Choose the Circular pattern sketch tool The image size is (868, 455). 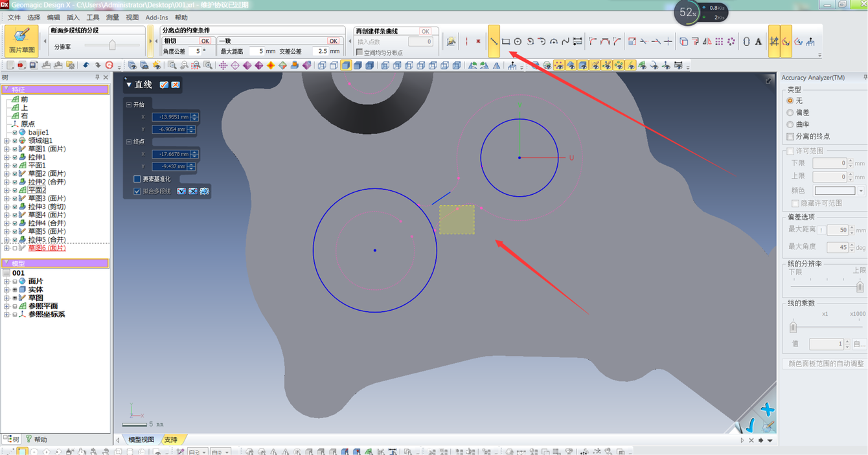click(731, 41)
